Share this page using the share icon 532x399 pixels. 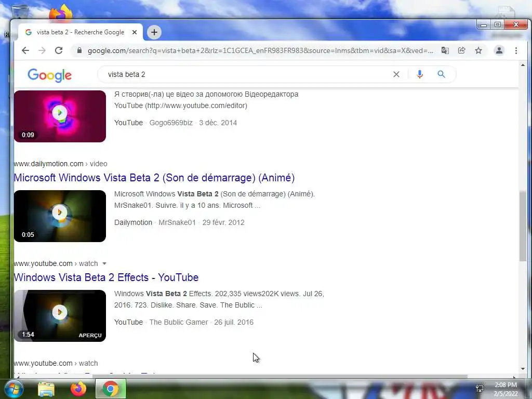[461, 50]
